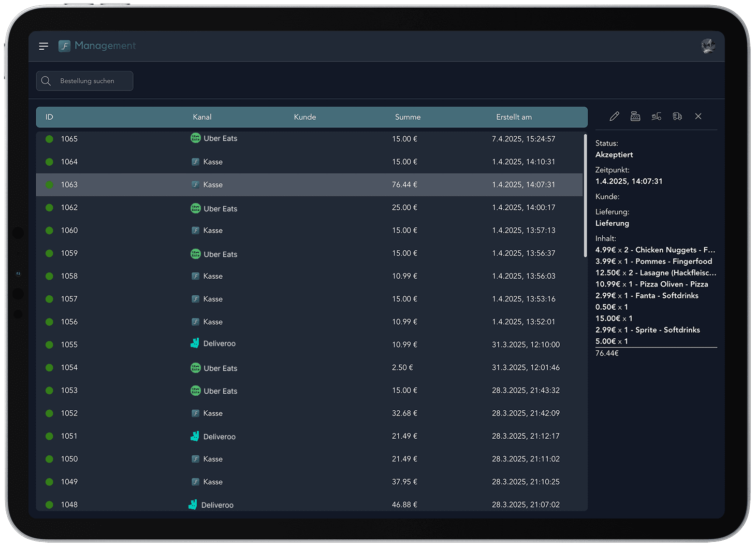Select the forklift pickup icon
This screenshot has width=756, height=547.
coord(656,116)
